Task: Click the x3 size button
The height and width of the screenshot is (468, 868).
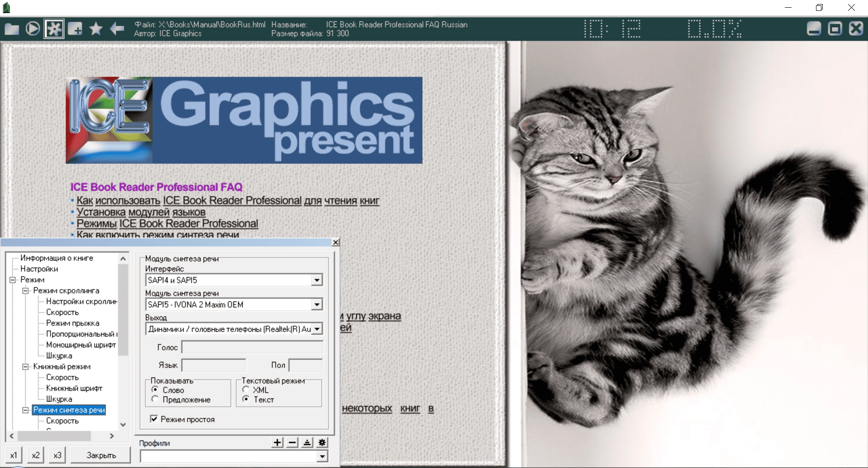Action: [x=57, y=455]
